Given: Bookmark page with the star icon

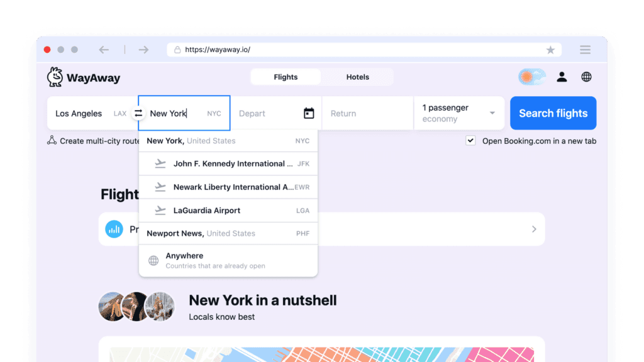Looking at the screenshot, I should coord(550,50).
